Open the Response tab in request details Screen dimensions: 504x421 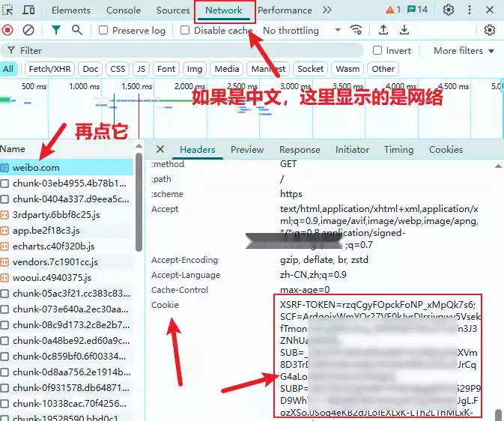tap(300, 150)
